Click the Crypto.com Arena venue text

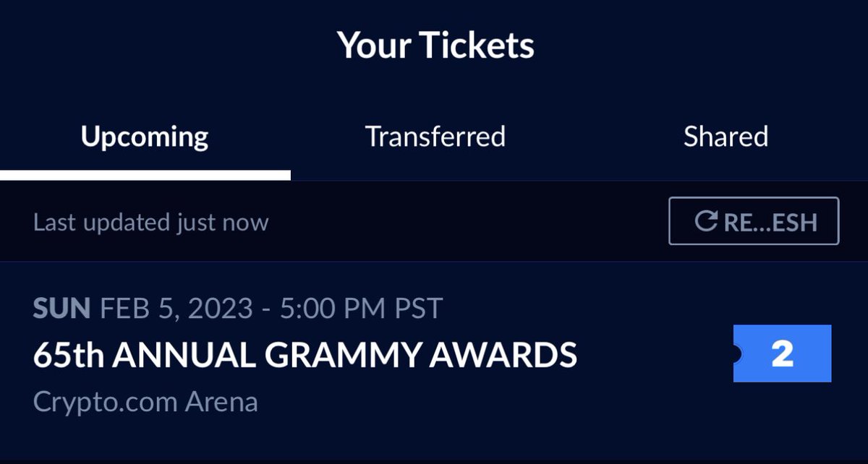pyautogui.click(x=145, y=402)
